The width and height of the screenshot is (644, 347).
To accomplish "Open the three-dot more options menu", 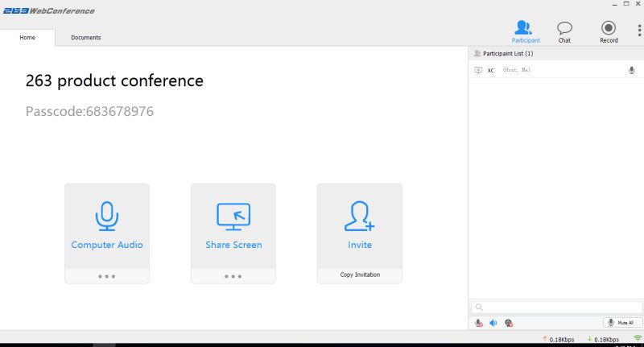I will 639,31.
